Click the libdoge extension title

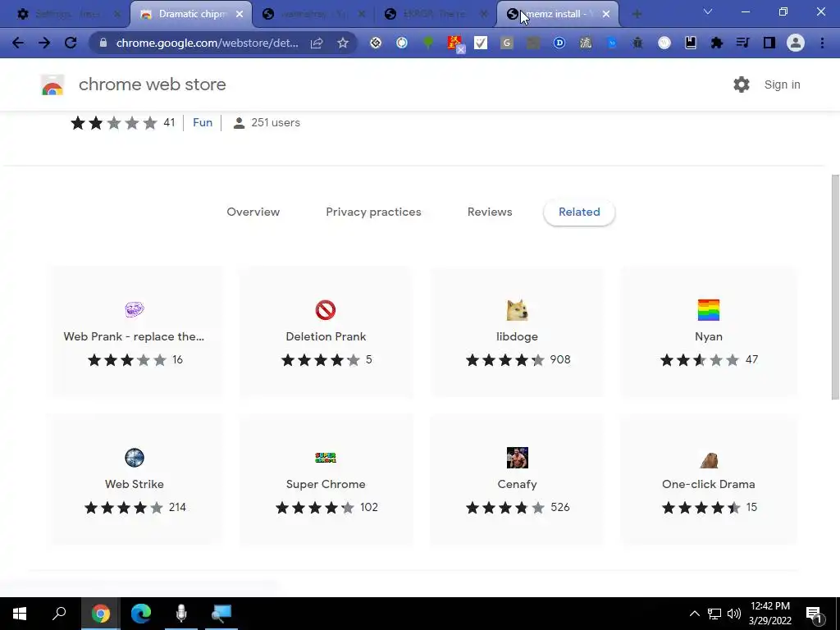pos(517,336)
